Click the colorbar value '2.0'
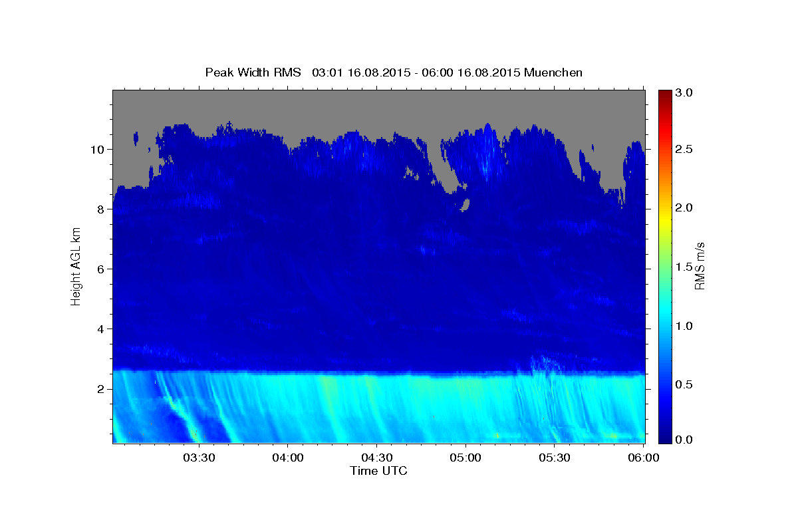Viewport: 798px width, 532px height. point(685,208)
